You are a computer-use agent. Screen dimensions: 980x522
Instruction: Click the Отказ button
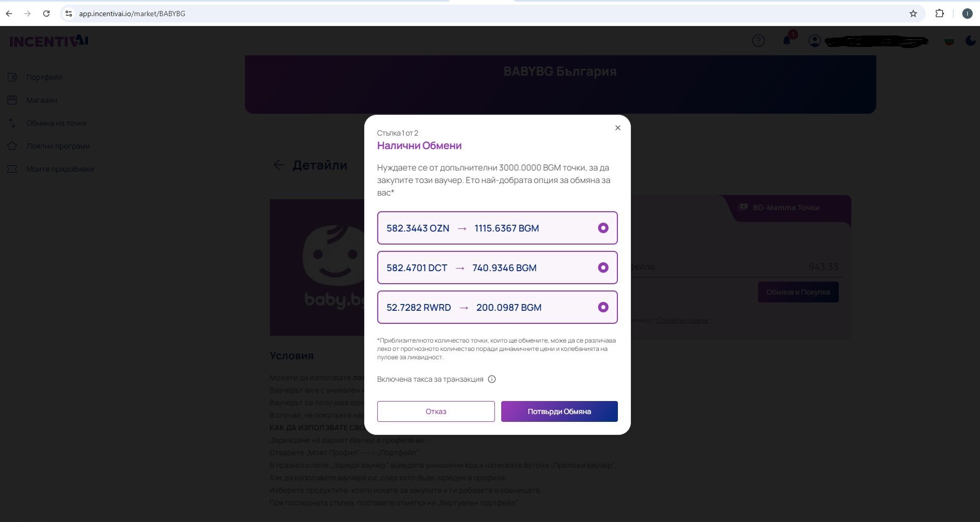point(436,411)
